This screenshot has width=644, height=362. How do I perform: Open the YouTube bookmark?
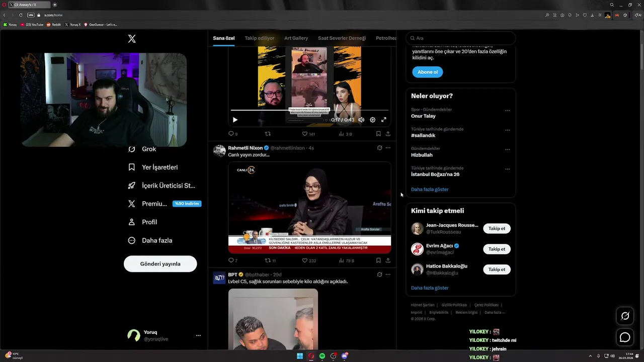(32, 24)
